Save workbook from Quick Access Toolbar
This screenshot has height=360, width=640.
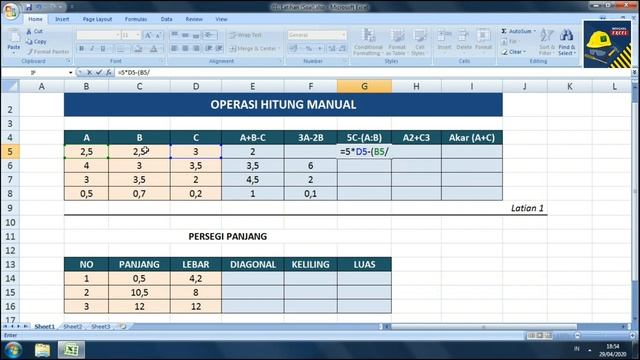[29, 7]
